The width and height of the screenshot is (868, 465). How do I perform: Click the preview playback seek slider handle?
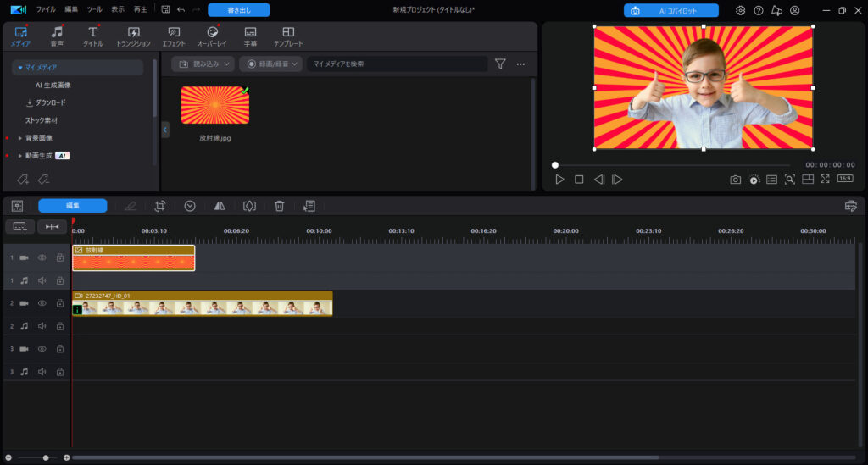(555, 165)
